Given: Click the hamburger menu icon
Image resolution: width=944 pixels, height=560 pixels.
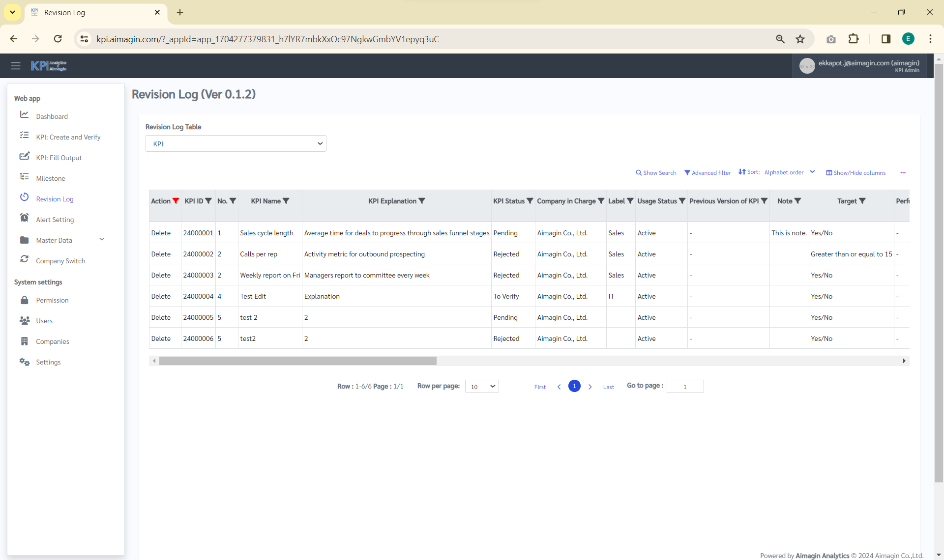Looking at the screenshot, I should click(16, 66).
